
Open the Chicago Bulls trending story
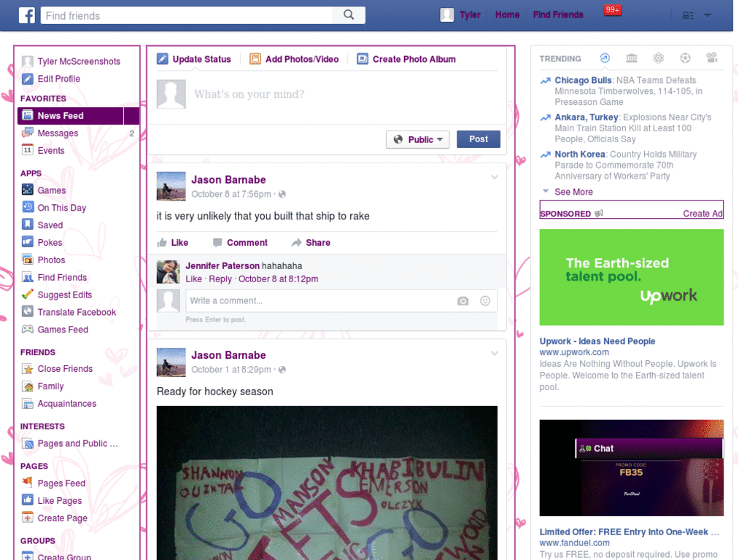tap(583, 80)
